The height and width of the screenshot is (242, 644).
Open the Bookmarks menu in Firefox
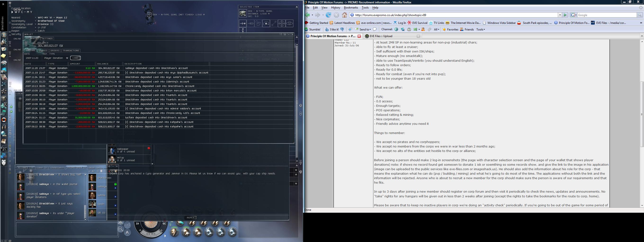pyautogui.click(x=351, y=8)
